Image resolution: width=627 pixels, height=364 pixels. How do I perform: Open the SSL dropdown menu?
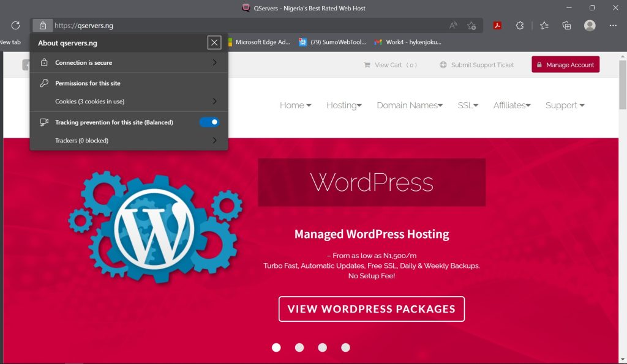coord(468,105)
